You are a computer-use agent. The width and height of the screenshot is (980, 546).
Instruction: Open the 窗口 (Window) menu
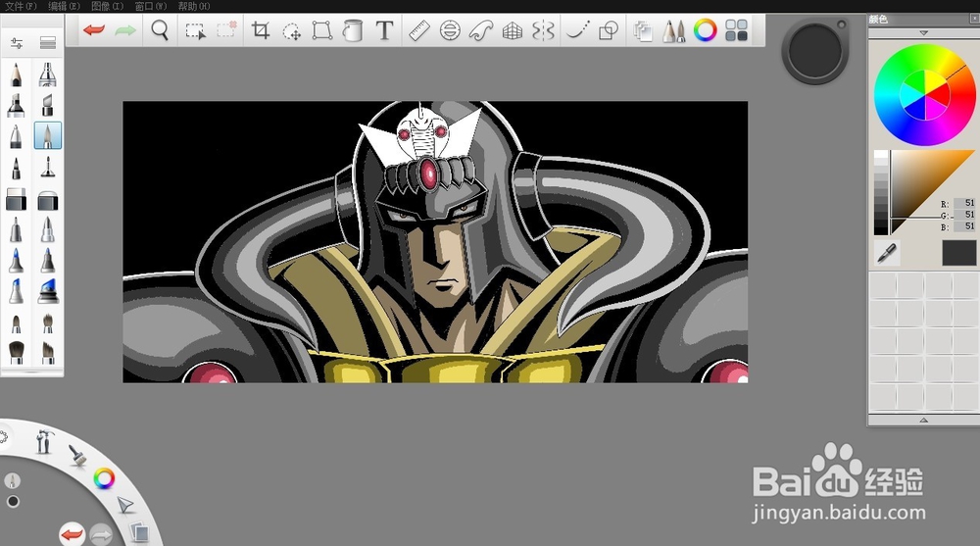pos(150,6)
